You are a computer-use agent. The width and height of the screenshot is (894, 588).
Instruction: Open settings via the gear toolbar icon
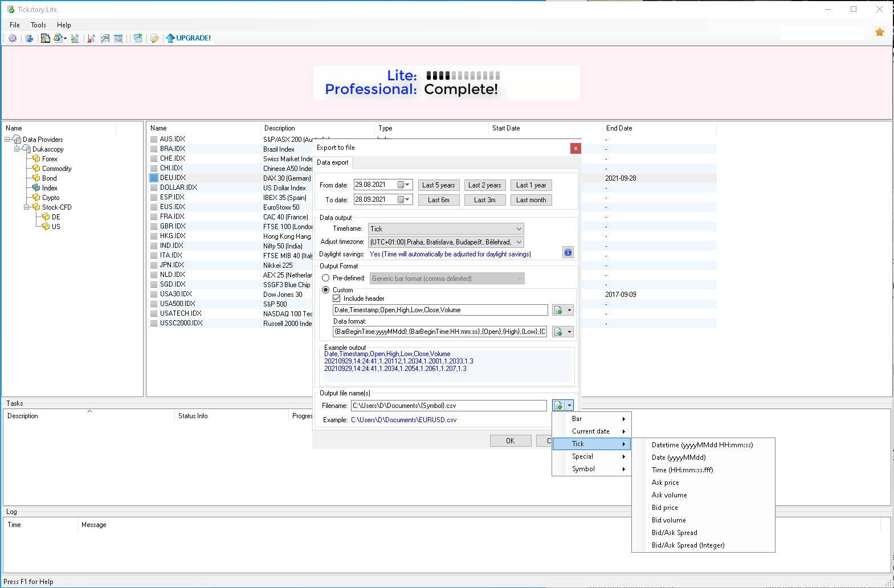pyautogui.click(x=13, y=38)
